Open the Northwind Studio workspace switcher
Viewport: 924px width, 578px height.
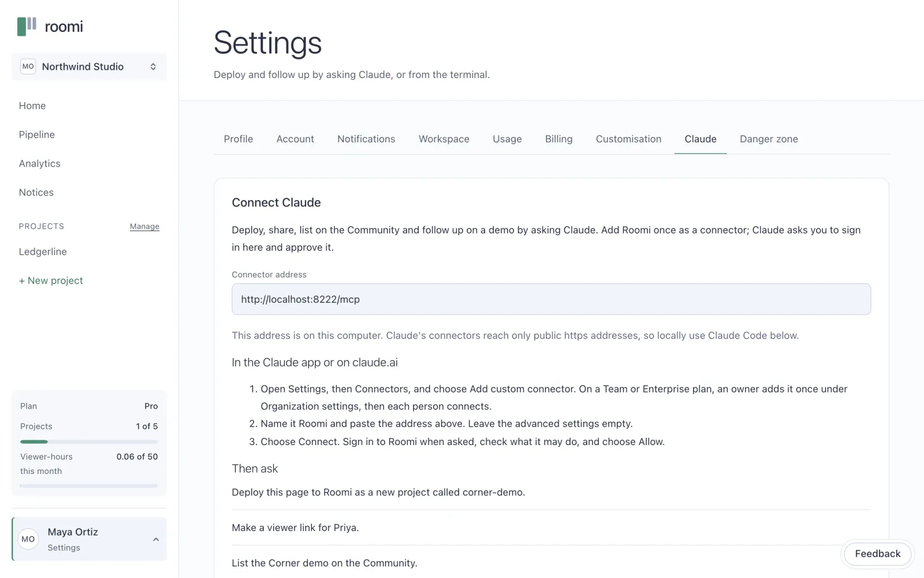89,66
